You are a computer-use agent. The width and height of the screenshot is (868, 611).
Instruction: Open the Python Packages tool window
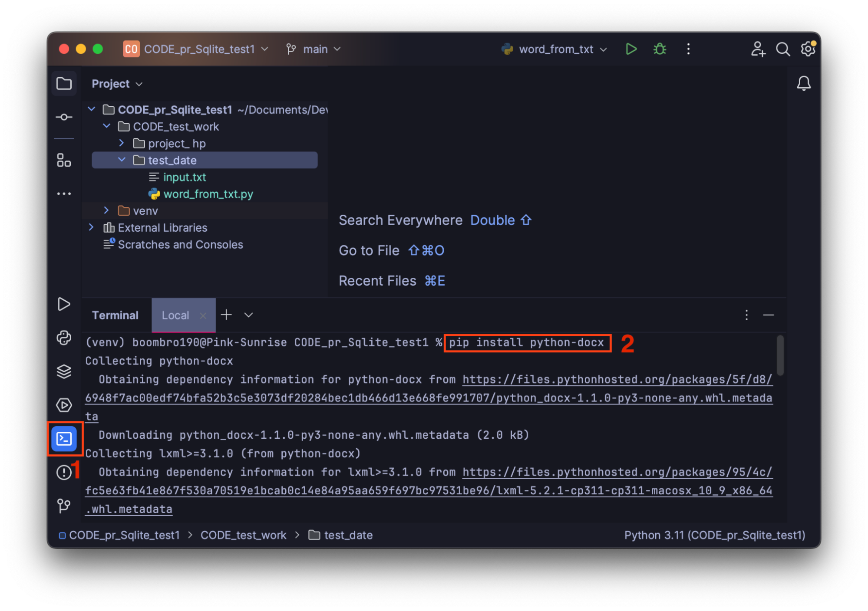(64, 371)
